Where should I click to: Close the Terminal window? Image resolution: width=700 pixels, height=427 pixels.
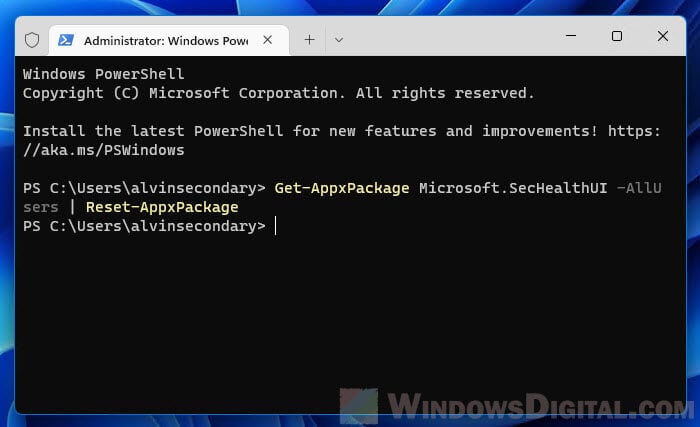click(x=663, y=36)
